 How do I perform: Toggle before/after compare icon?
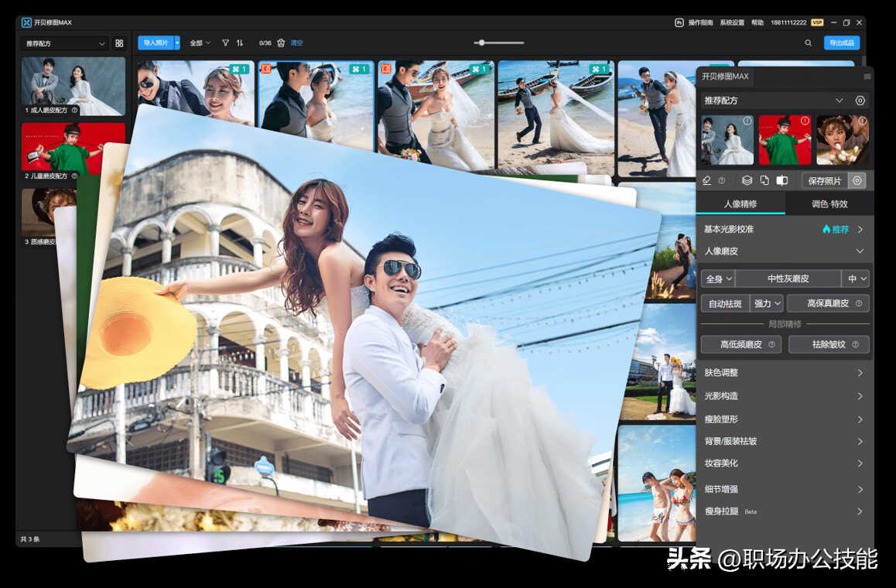click(x=782, y=180)
